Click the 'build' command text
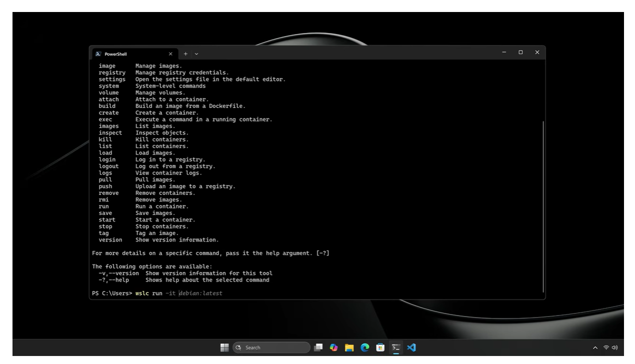635x364 pixels. click(x=107, y=106)
